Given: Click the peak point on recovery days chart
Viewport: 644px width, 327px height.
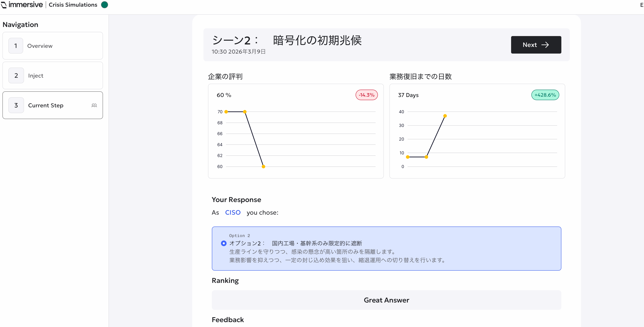Looking at the screenshot, I should point(445,116).
